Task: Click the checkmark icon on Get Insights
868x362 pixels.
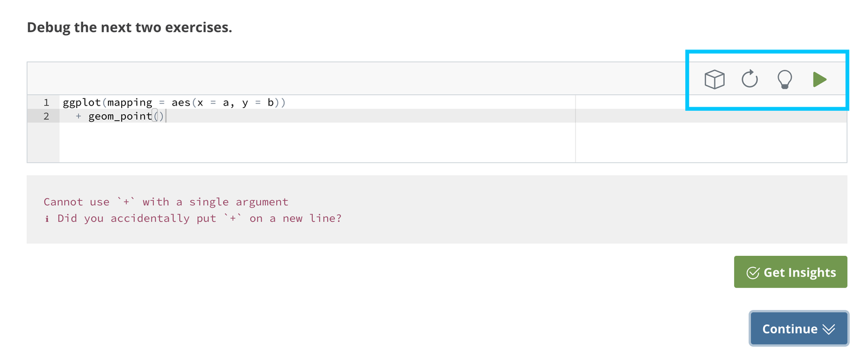Action: pyautogui.click(x=752, y=273)
